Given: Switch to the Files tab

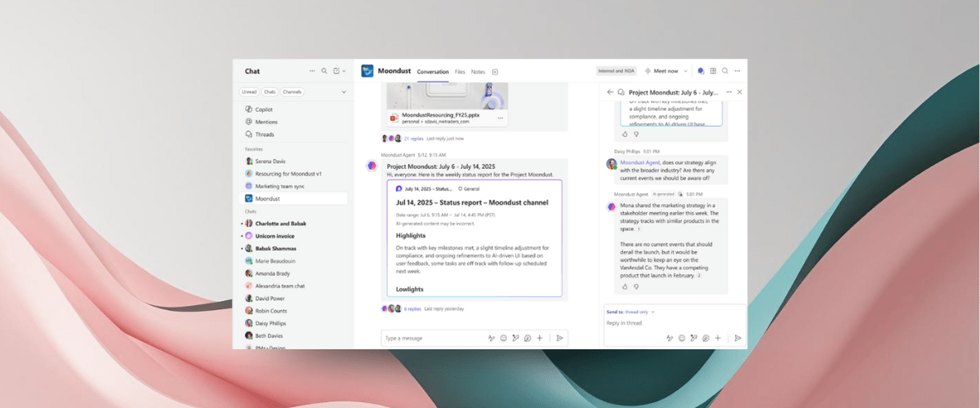Looking at the screenshot, I should [x=460, y=72].
